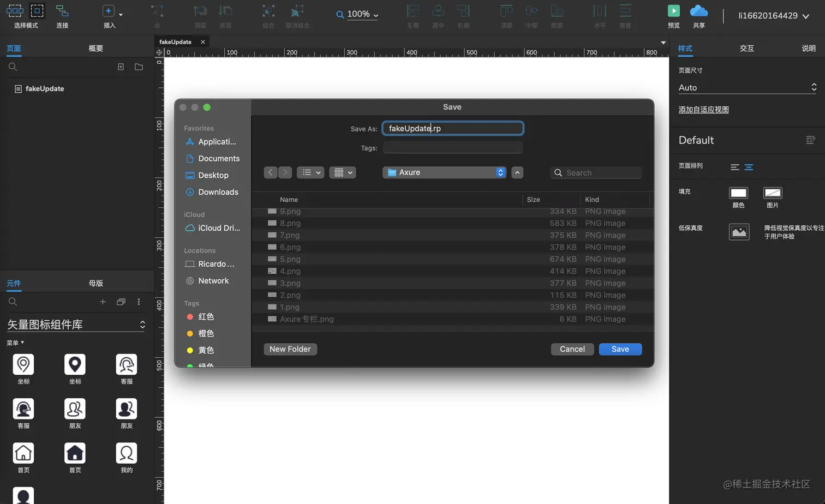Click the New Folder button
825x504 pixels.
[290, 349]
